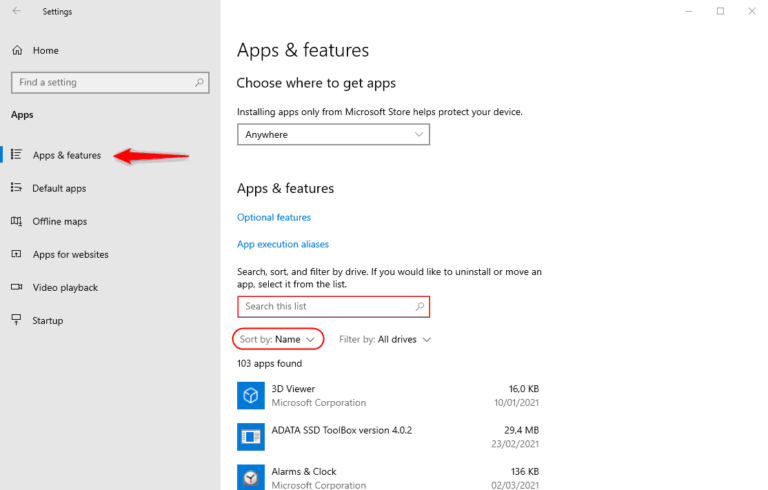
Task: Click the Apps & features list icon in sidebar
Action: (x=16, y=154)
